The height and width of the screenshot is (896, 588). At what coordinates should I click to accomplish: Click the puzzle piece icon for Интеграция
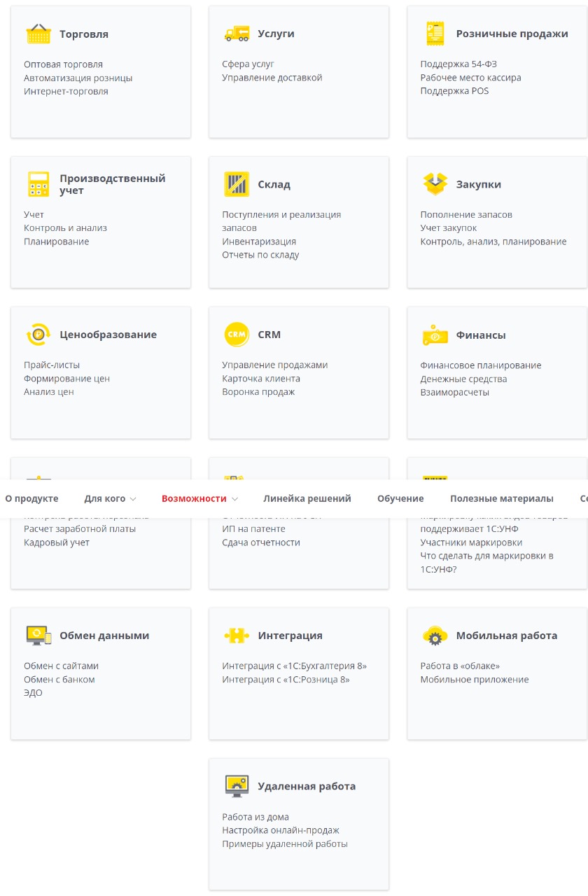pyautogui.click(x=237, y=636)
